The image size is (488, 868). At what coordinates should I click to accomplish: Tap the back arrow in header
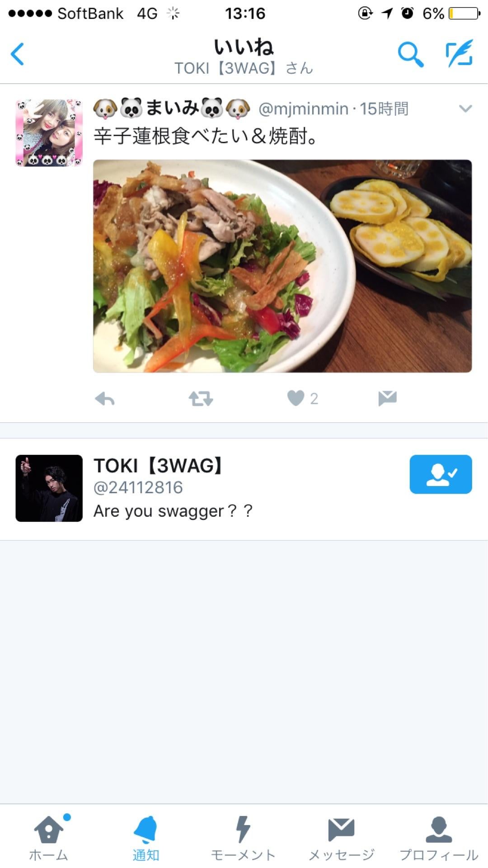tap(18, 54)
